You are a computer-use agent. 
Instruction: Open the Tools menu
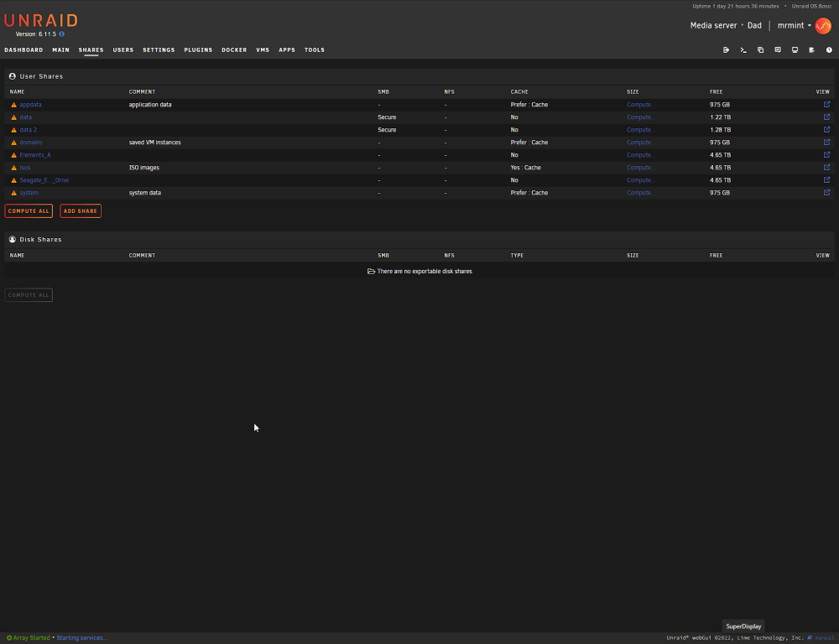click(315, 49)
